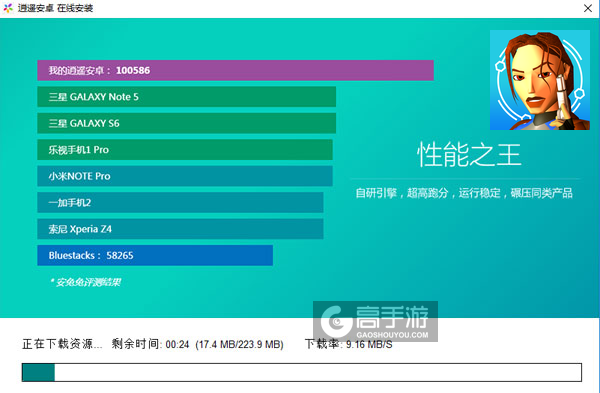600x393 pixels.
Task: Click the 17.4 MB/223.9 MB size text
Action: pos(240,345)
